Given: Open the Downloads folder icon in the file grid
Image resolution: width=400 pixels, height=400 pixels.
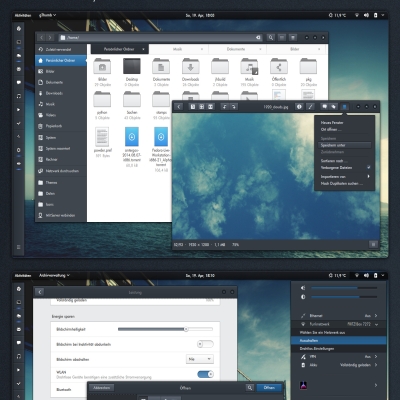Looking at the screenshot, I should coord(190,66).
